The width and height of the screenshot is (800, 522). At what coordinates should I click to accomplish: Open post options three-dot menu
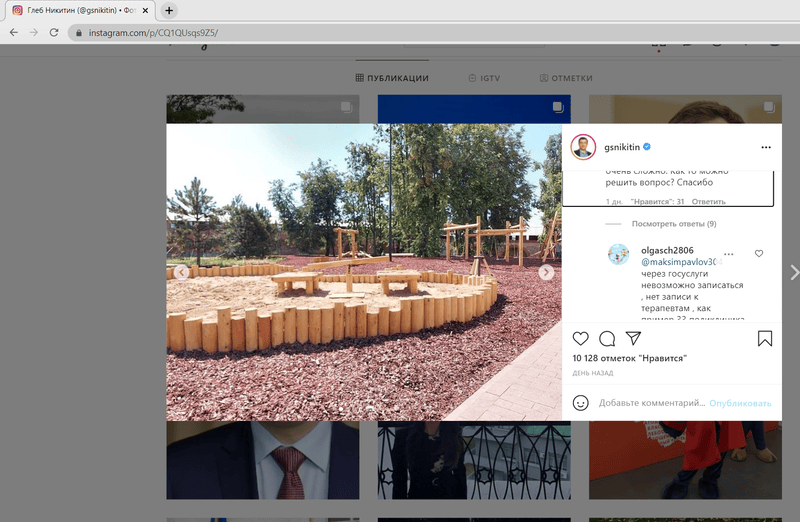coord(766,147)
